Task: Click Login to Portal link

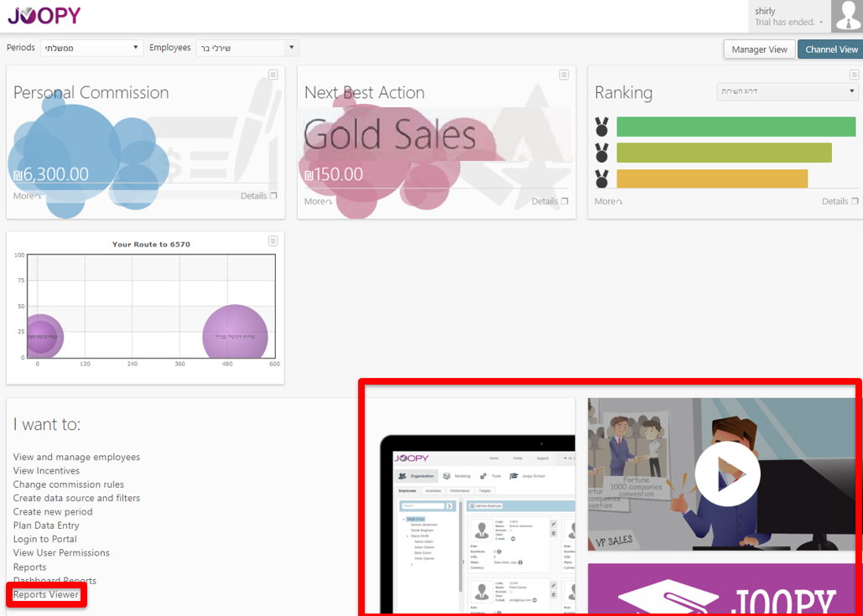Action: (x=45, y=540)
